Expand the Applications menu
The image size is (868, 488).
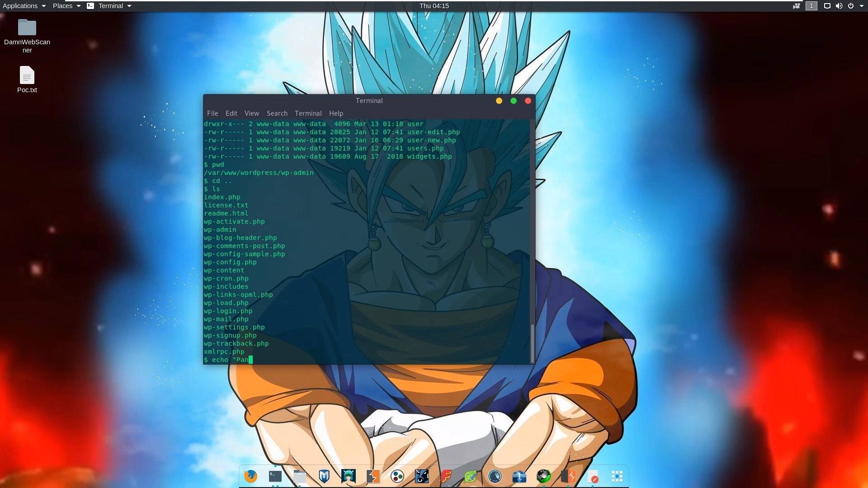(x=24, y=6)
